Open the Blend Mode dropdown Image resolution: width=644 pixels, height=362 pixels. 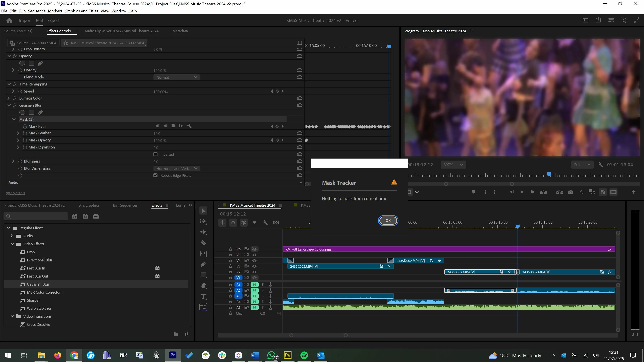click(x=176, y=77)
